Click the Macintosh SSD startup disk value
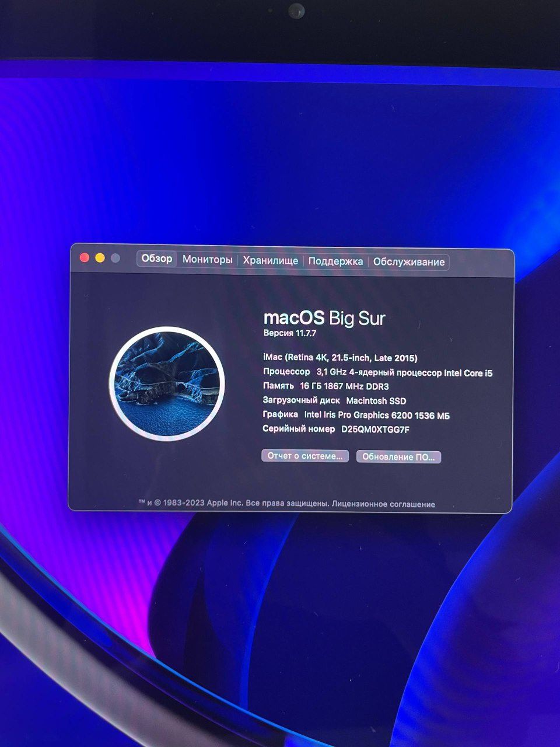 (376, 401)
